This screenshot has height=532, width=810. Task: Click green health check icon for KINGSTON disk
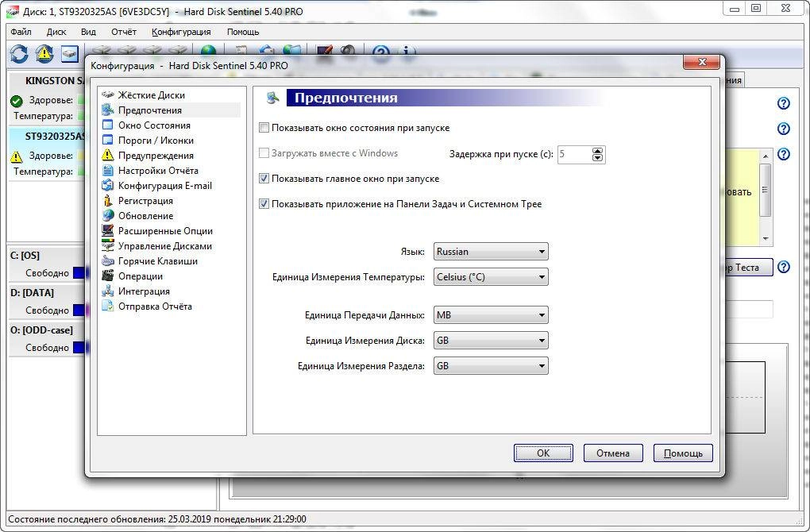tap(17, 101)
